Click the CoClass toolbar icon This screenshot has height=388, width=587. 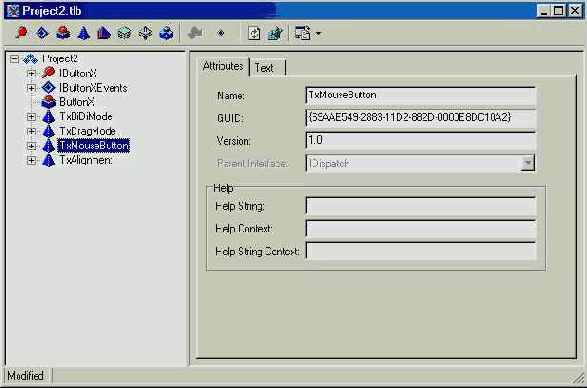63,33
